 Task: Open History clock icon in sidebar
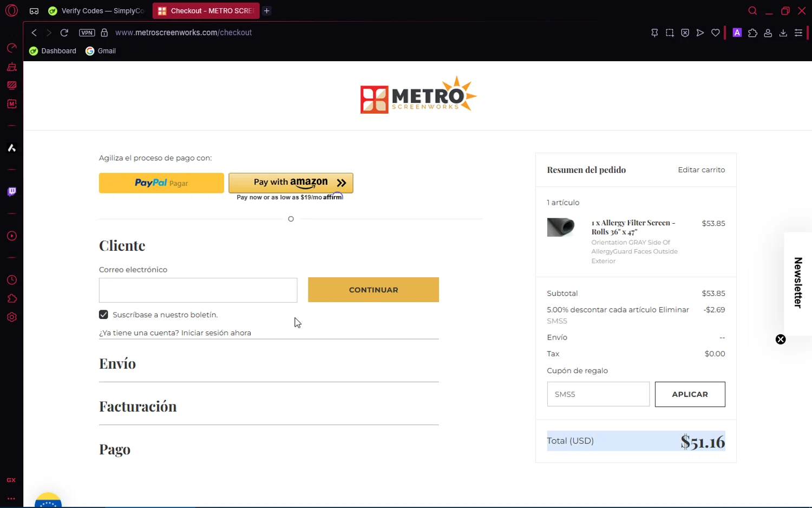coord(11,280)
